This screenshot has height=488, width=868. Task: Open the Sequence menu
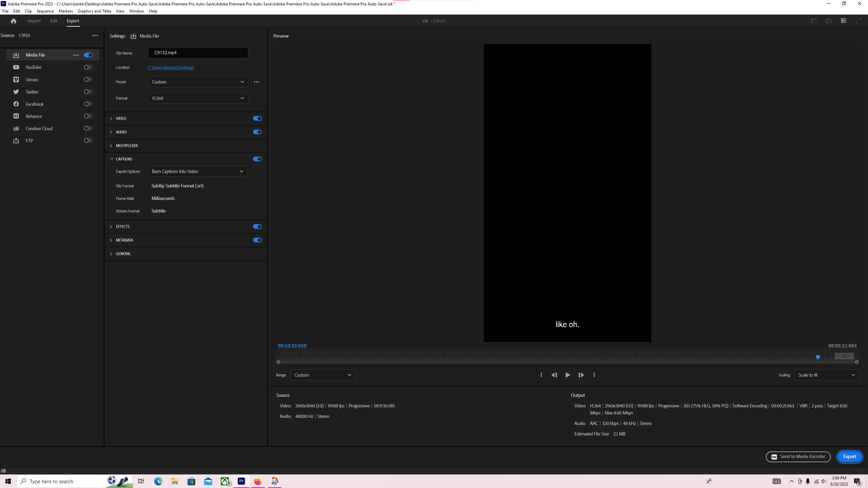click(x=45, y=11)
